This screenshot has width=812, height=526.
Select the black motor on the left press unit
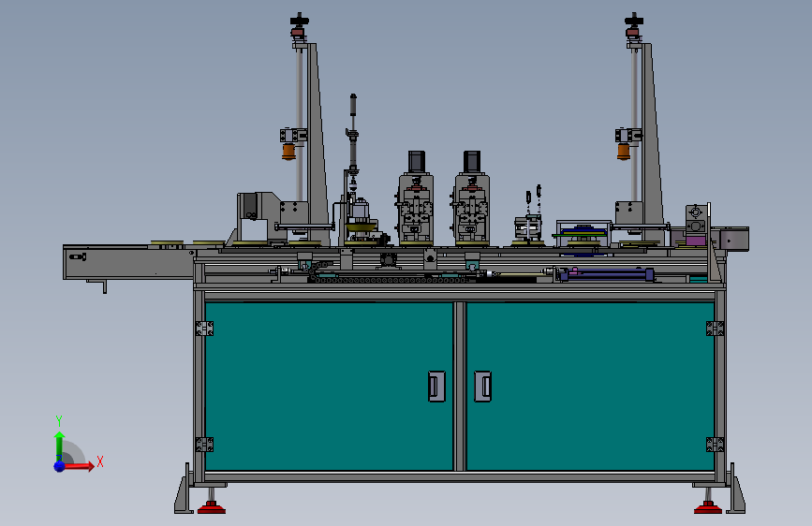417,162
